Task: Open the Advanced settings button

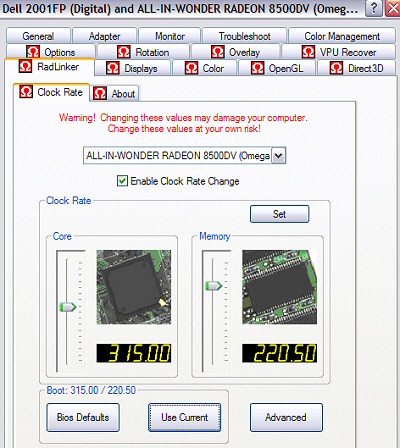Action: pyautogui.click(x=286, y=417)
